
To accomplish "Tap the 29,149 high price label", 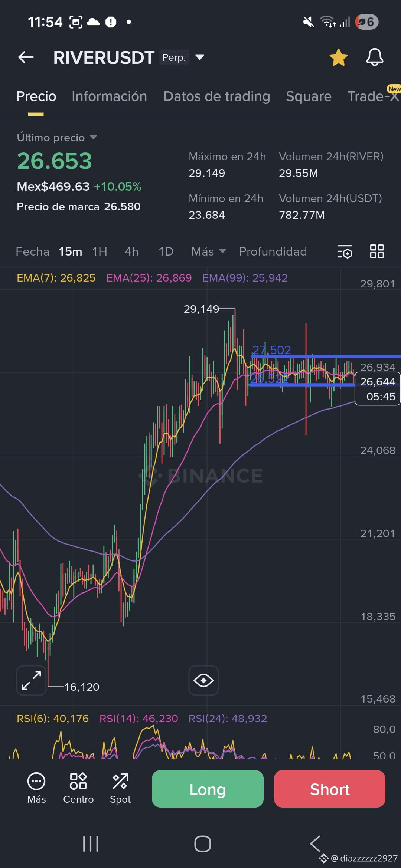I will pos(202,309).
